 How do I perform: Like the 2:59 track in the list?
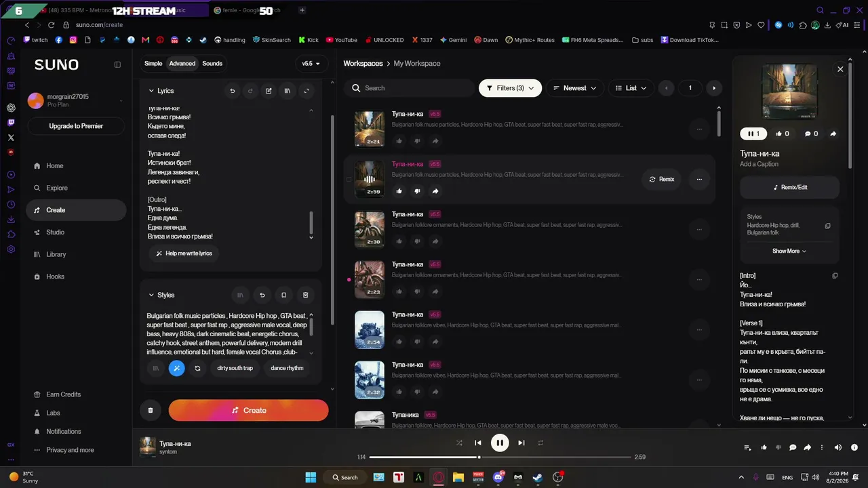point(399,191)
